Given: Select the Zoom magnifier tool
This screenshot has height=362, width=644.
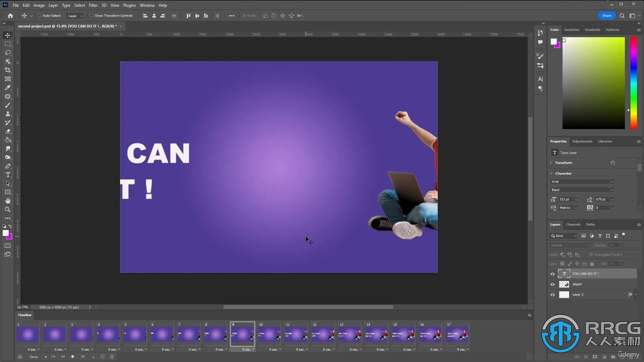Looking at the screenshot, I should [8, 209].
